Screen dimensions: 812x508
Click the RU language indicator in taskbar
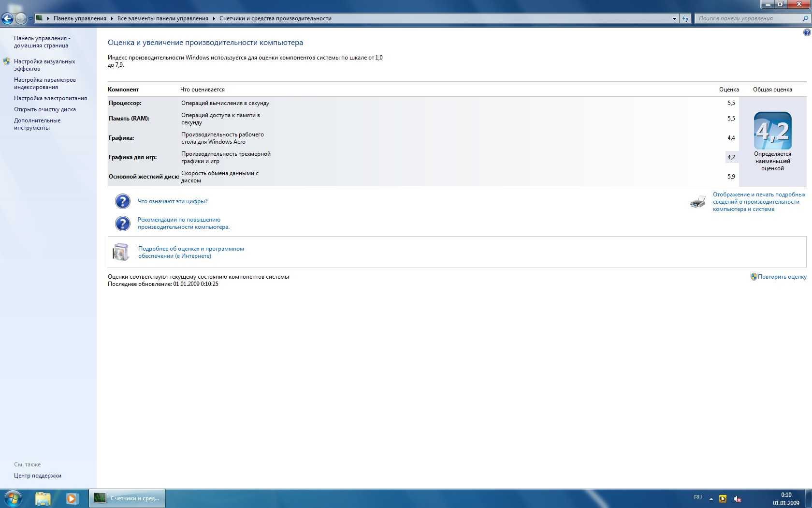pyautogui.click(x=698, y=497)
